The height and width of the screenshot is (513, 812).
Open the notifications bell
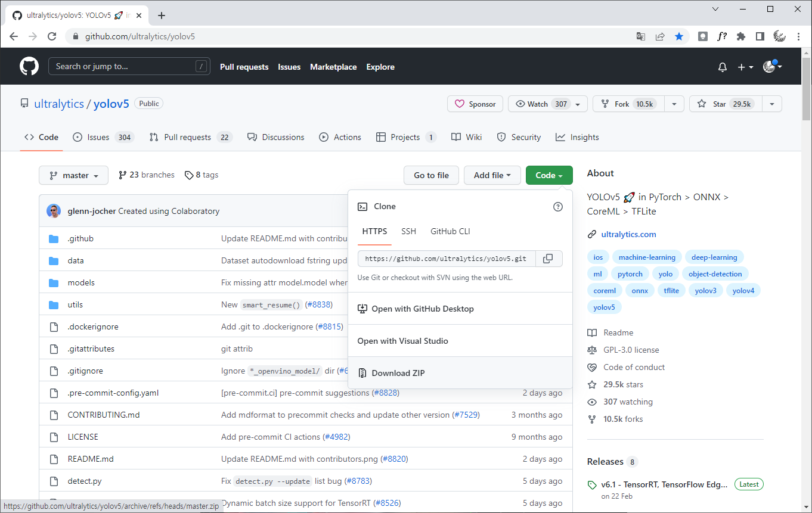click(x=723, y=67)
